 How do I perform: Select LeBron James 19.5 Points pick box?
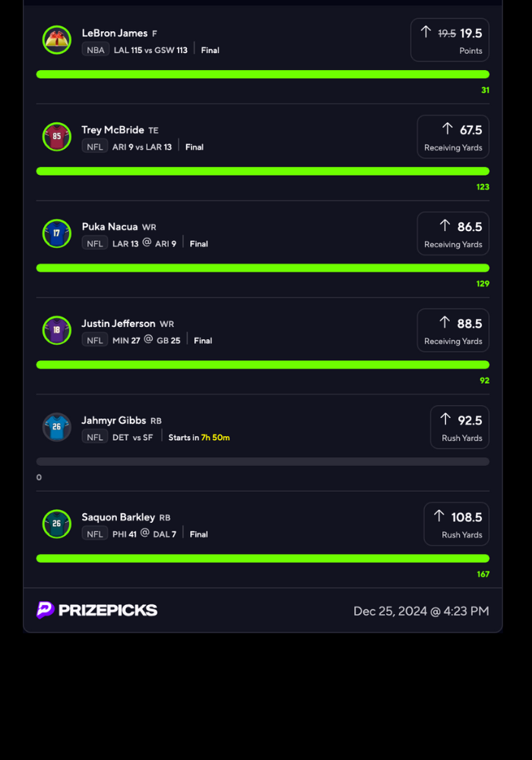pyautogui.click(x=449, y=40)
